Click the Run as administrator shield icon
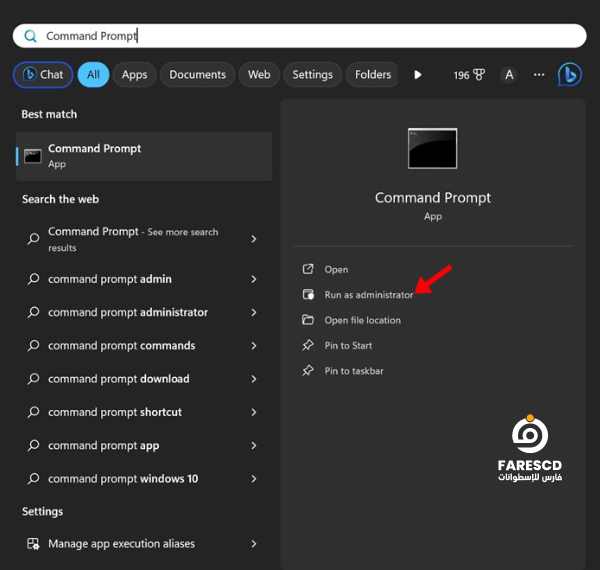 pyautogui.click(x=308, y=295)
